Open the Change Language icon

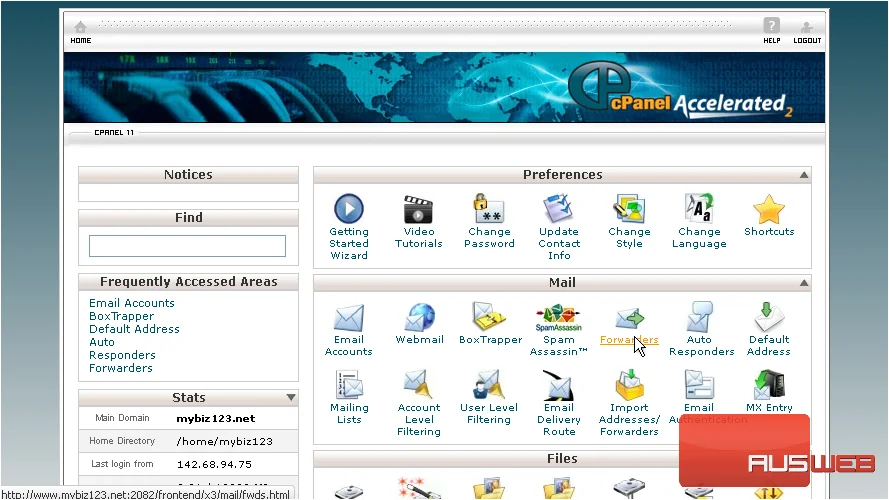[x=698, y=208]
